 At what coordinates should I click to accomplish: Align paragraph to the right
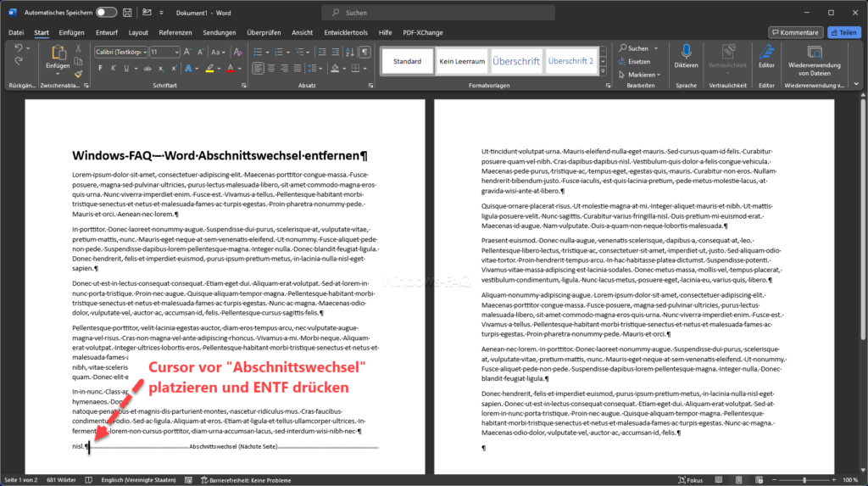(x=285, y=69)
